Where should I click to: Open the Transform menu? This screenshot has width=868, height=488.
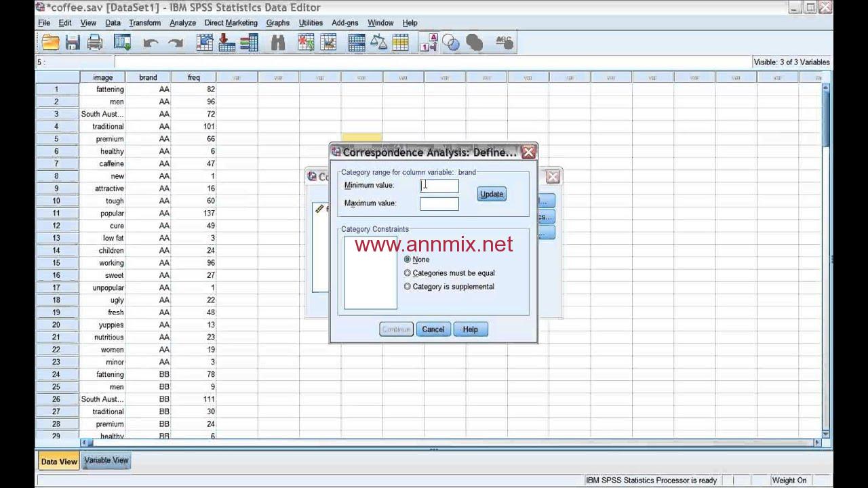coord(144,22)
